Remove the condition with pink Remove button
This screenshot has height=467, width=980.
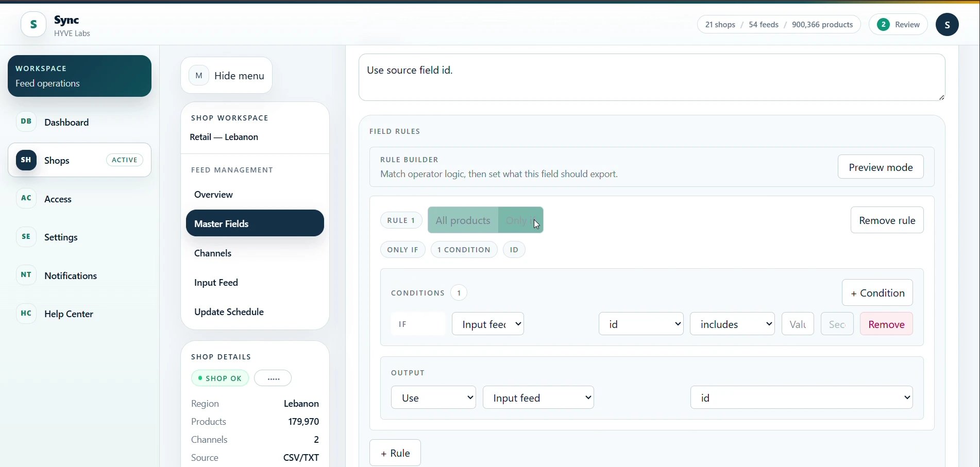(886, 324)
